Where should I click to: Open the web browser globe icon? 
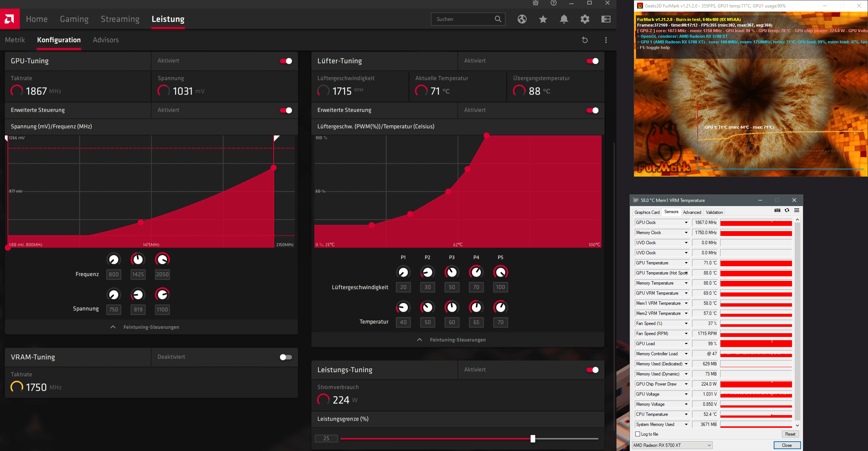pyautogui.click(x=522, y=19)
